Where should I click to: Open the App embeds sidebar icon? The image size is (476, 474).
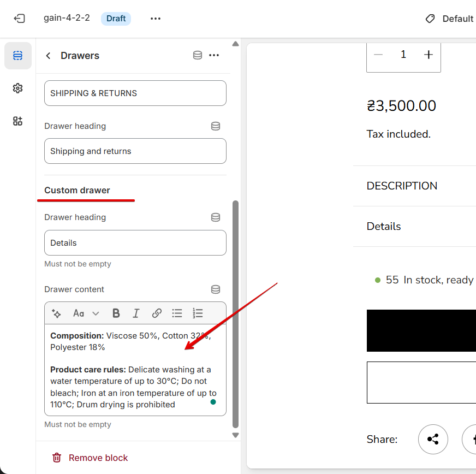coord(18,121)
